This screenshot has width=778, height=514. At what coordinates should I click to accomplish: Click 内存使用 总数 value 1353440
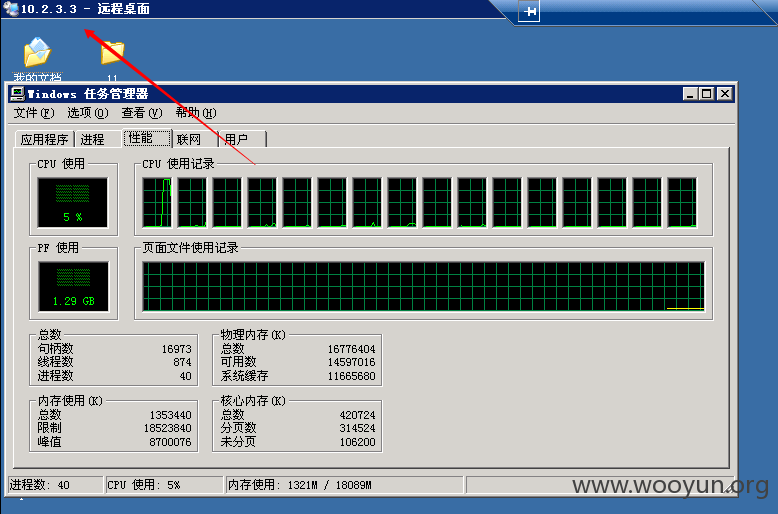click(x=170, y=415)
